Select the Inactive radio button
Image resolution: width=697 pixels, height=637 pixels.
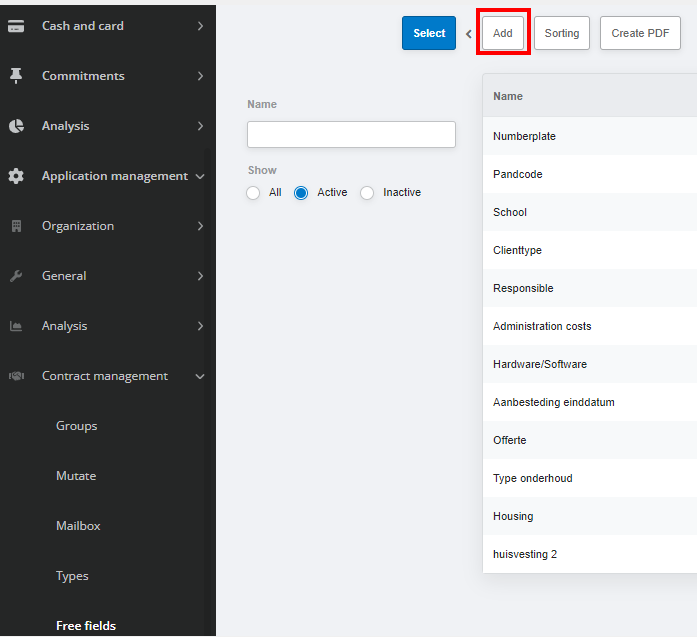pos(367,193)
